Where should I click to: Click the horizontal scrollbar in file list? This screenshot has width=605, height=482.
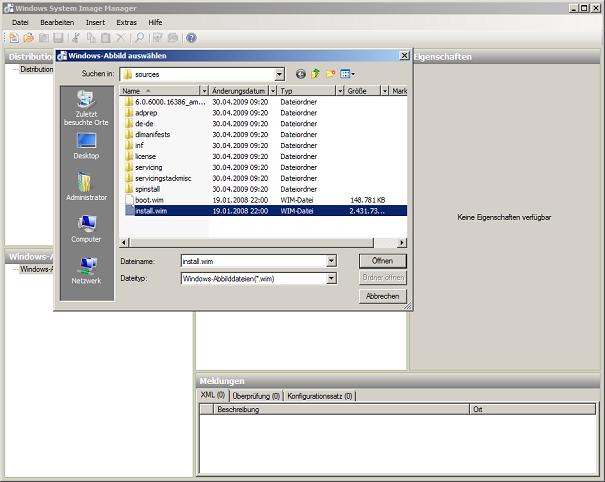252,242
